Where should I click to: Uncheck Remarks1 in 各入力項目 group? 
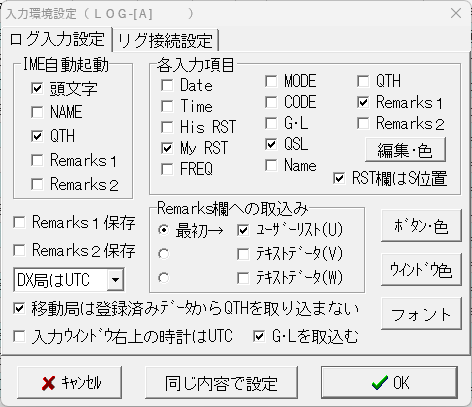(x=363, y=102)
